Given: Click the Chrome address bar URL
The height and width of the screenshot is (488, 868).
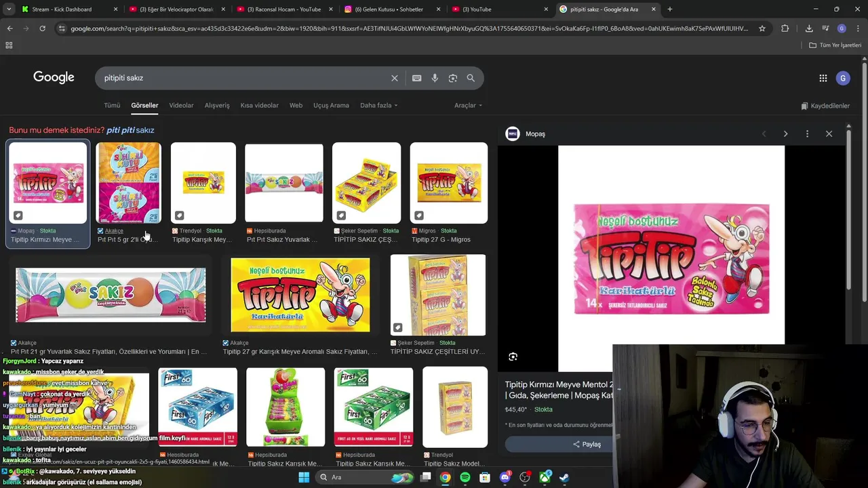Looking at the screenshot, I should click(410, 28).
